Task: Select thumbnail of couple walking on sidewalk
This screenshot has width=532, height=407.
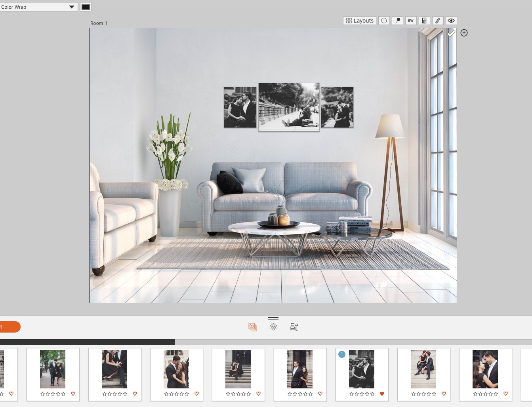Action: [53, 369]
